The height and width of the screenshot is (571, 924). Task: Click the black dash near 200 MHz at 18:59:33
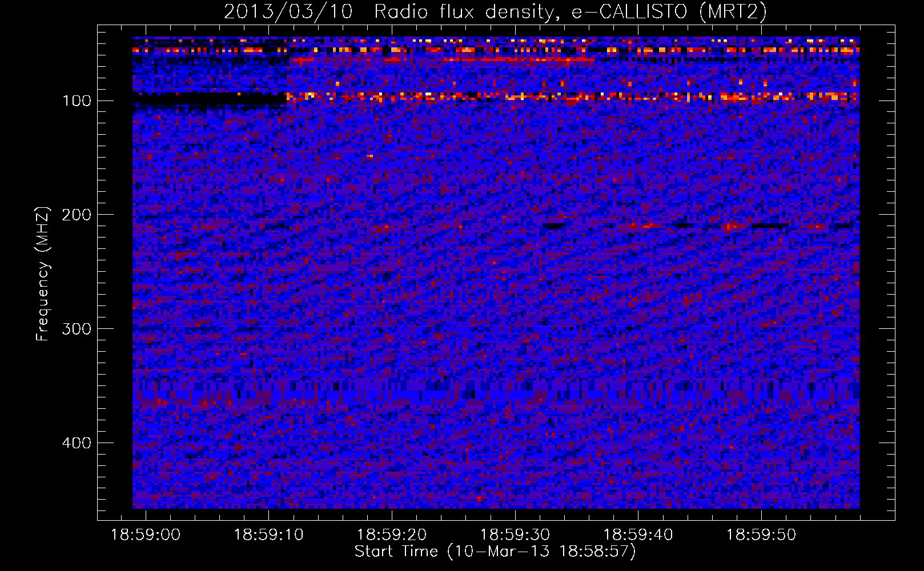tap(553, 226)
